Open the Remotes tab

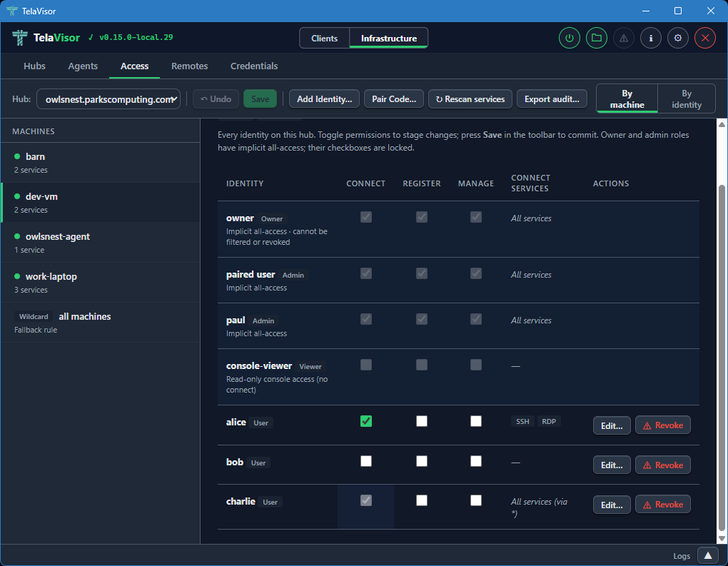[189, 66]
